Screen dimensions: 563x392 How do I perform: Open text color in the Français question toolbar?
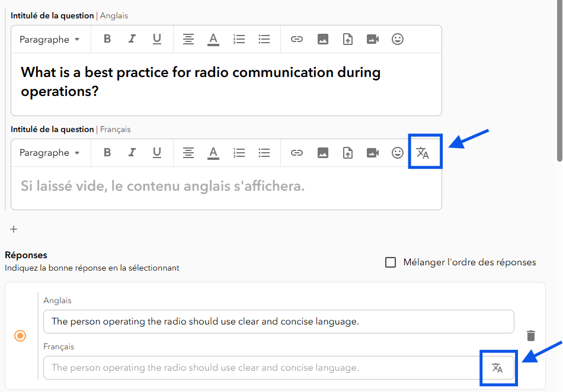point(213,153)
